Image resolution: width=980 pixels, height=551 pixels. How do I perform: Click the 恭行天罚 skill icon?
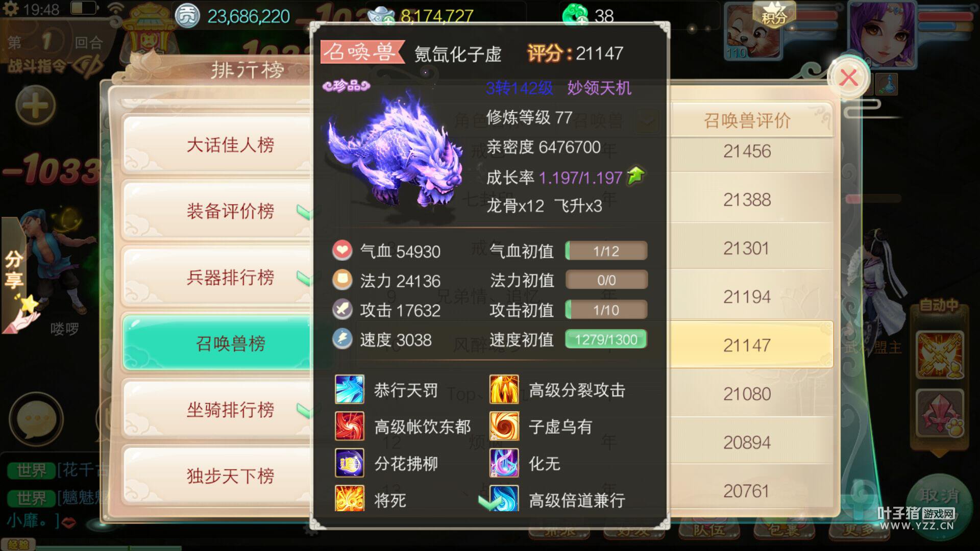[x=350, y=390]
